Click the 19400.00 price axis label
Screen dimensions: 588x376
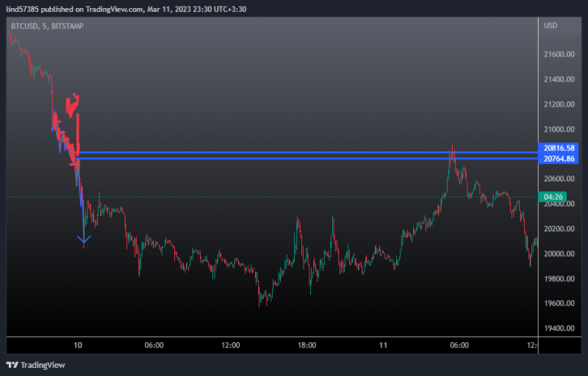[x=559, y=328]
